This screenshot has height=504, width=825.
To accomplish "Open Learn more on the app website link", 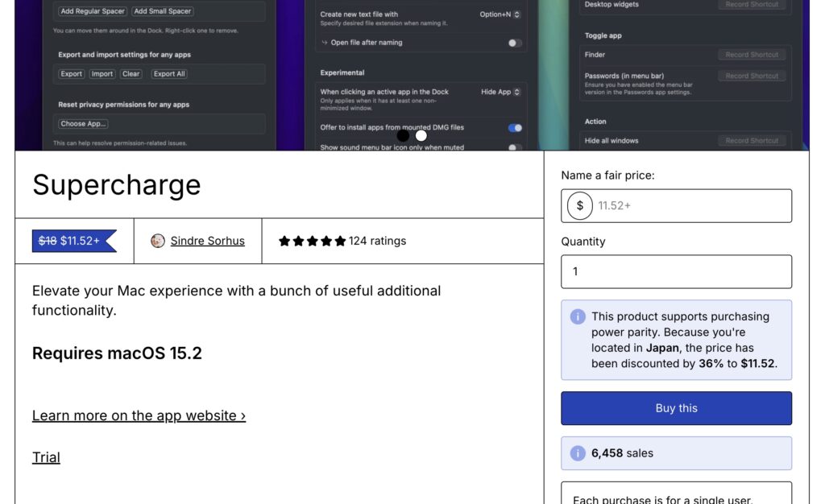I will click(x=139, y=415).
